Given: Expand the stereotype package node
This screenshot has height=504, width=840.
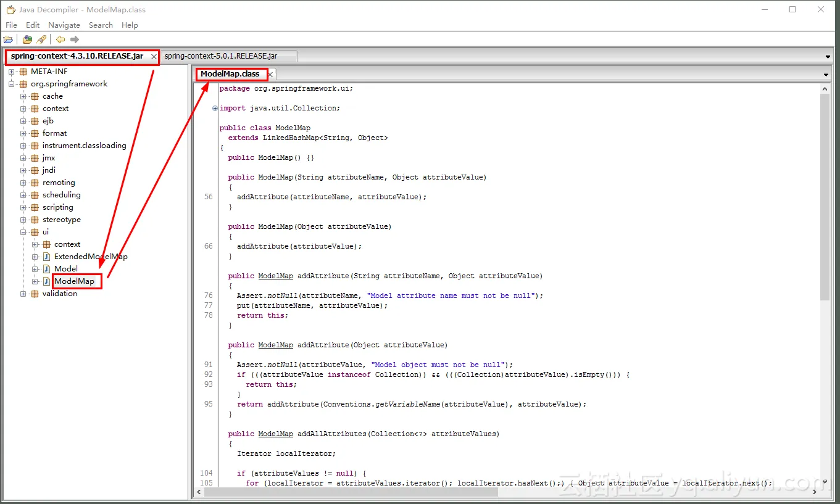Looking at the screenshot, I should coord(23,220).
